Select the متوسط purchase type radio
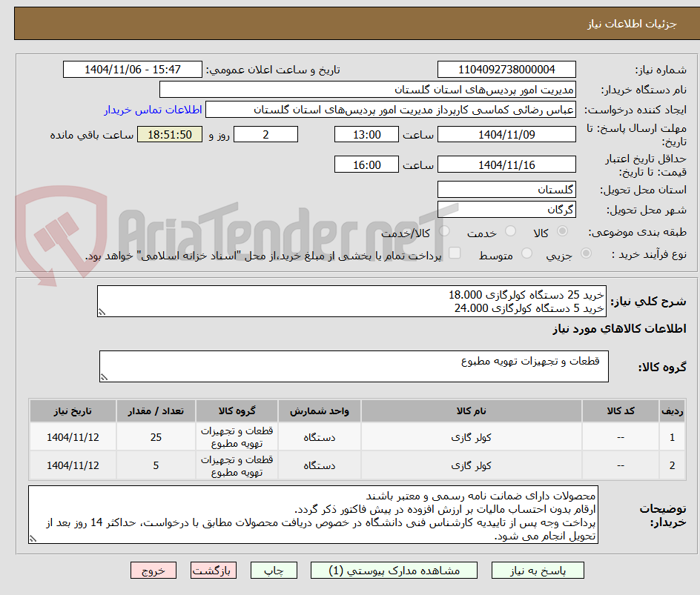This screenshot has height=595, width=700. [x=526, y=253]
